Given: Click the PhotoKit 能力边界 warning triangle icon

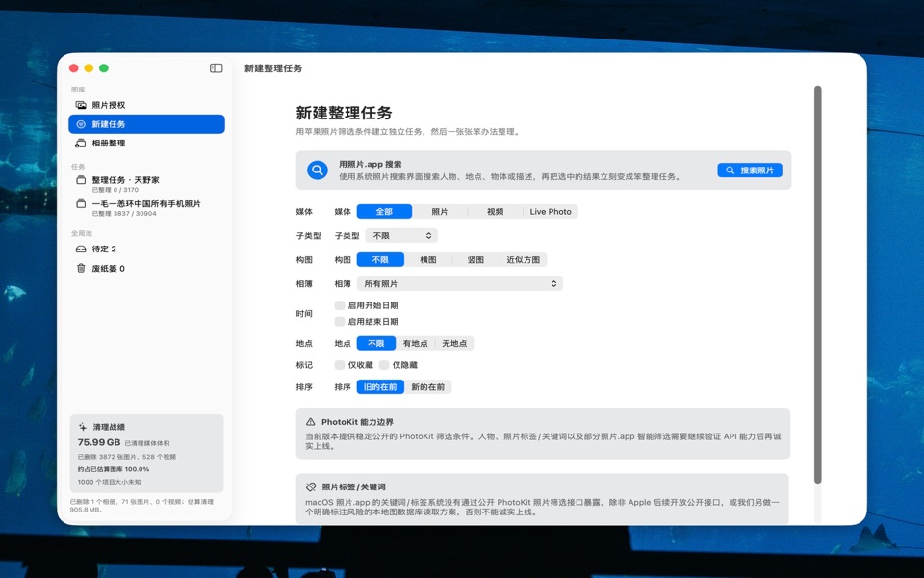Looking at the screenshot, I should [311, 422].
